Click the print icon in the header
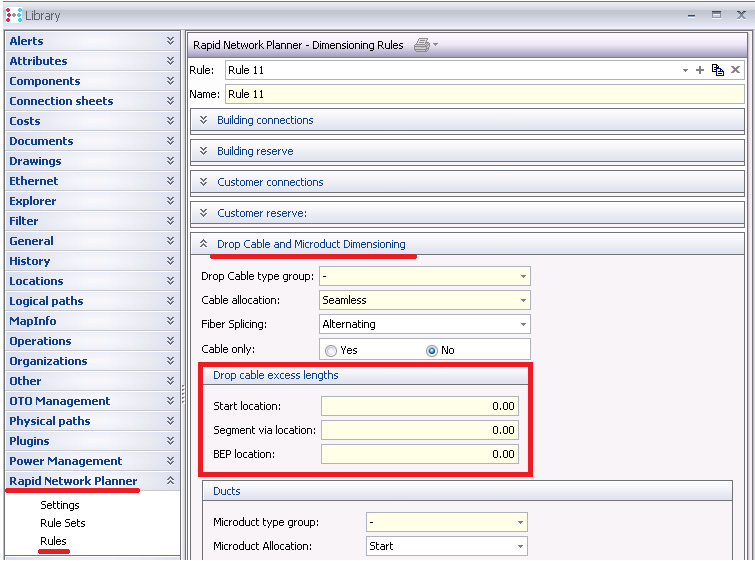This screenshot has width=755, height=561. (422, 45)
